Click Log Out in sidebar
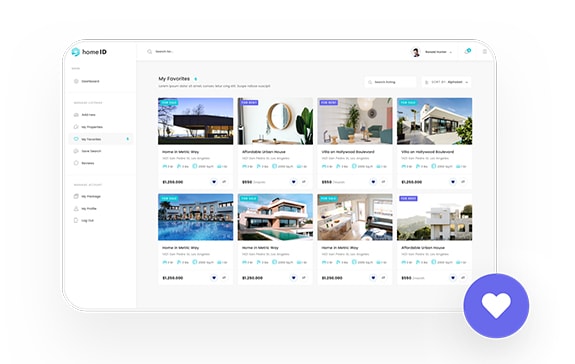575x364 pixels. [87, 220]
